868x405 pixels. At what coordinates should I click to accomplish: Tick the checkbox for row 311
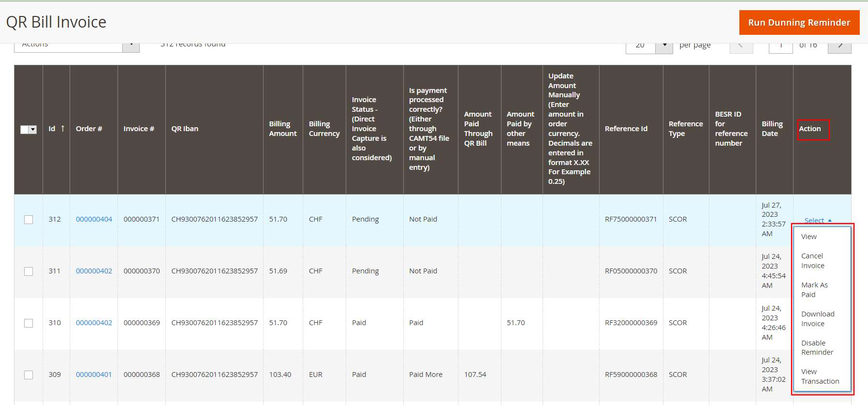tap(29, 271)
